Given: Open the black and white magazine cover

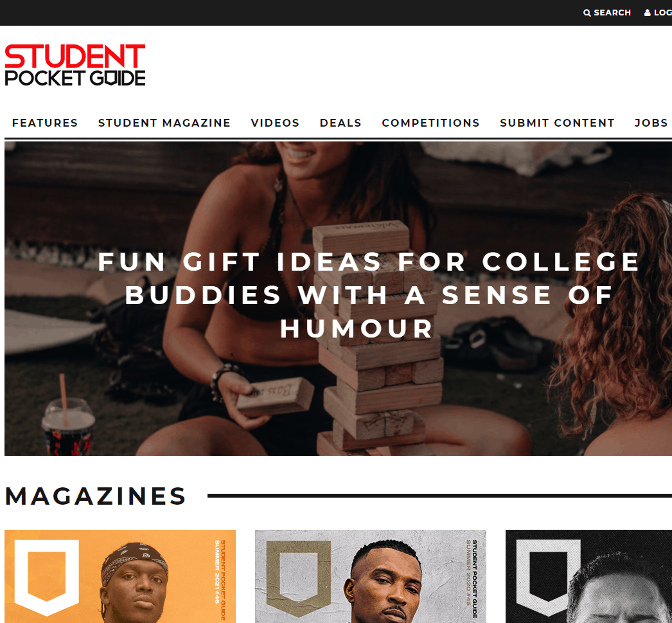Looking at the screenshot, I should (x=588, y=576).
